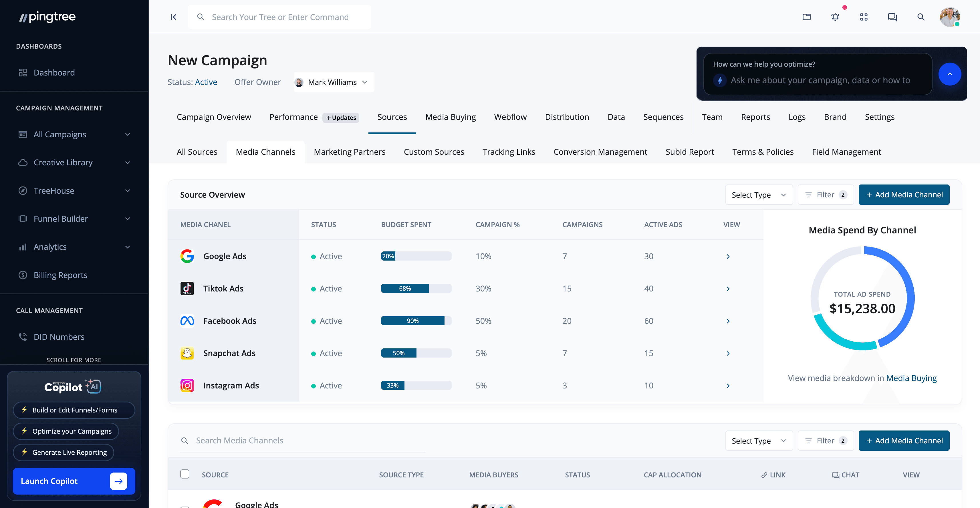Select the Marketing Partners sub-tab
This screenshot has height=508, width=980.
349,152
